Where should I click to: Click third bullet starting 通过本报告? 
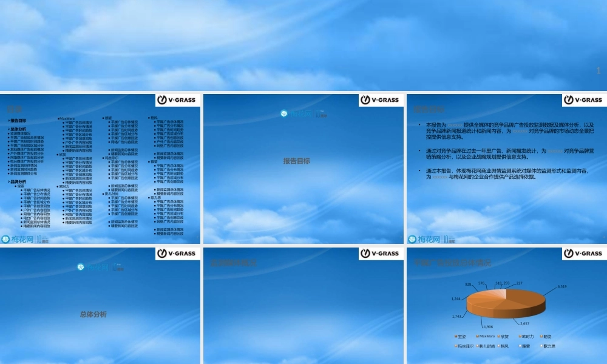[507, 174]
